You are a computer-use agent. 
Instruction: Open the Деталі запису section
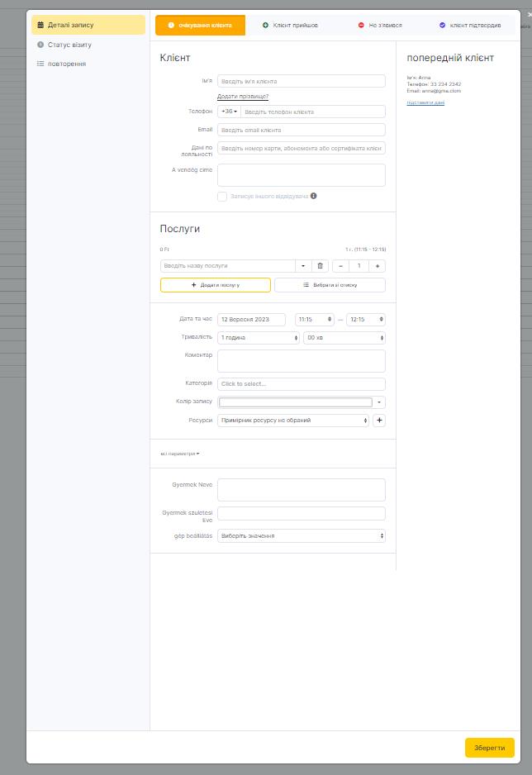click(x=88, y=25)
